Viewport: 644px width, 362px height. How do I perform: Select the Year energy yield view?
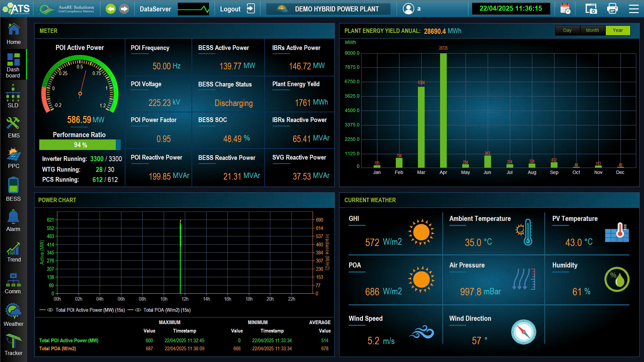coord(618,30)
